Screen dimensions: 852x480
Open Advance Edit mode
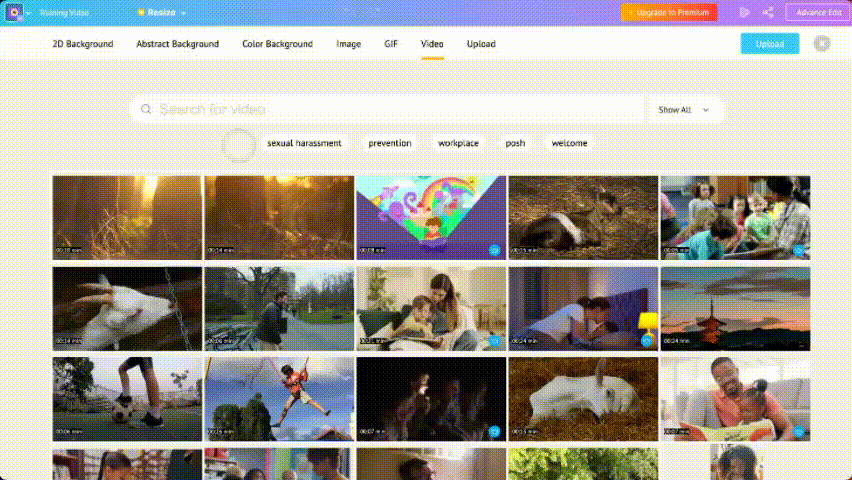pos(818,12)
